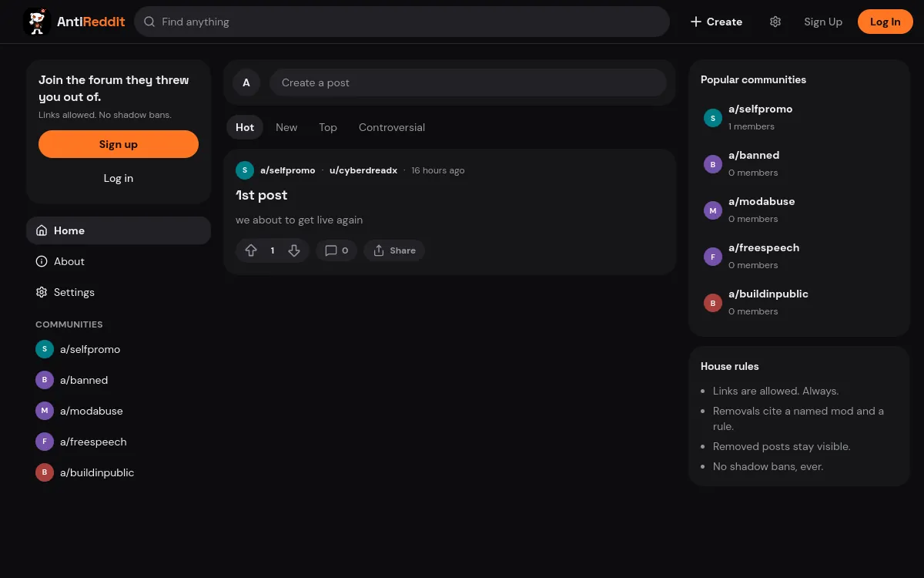This screenshot has width=924, height=578.
Task: Open Settings in left navigation
Action: (x=119, y=292)
